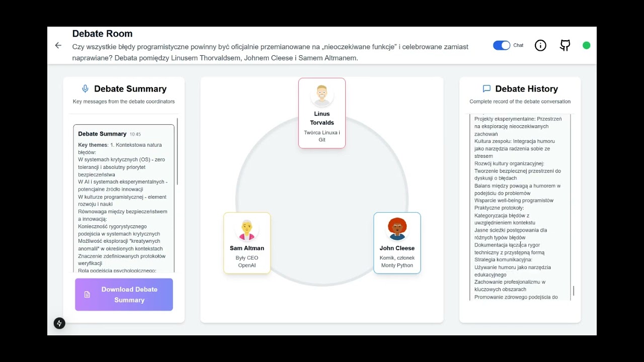Click "Twórca Linuxa i Git" description
The height and width of the screenshot is (362, 644).
[x=322, y=136]
